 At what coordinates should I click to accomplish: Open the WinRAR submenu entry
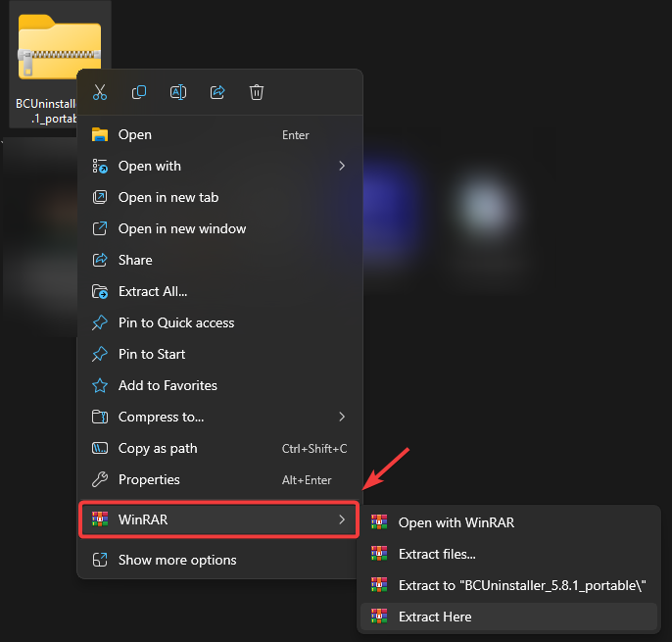(x=219, y=519)
